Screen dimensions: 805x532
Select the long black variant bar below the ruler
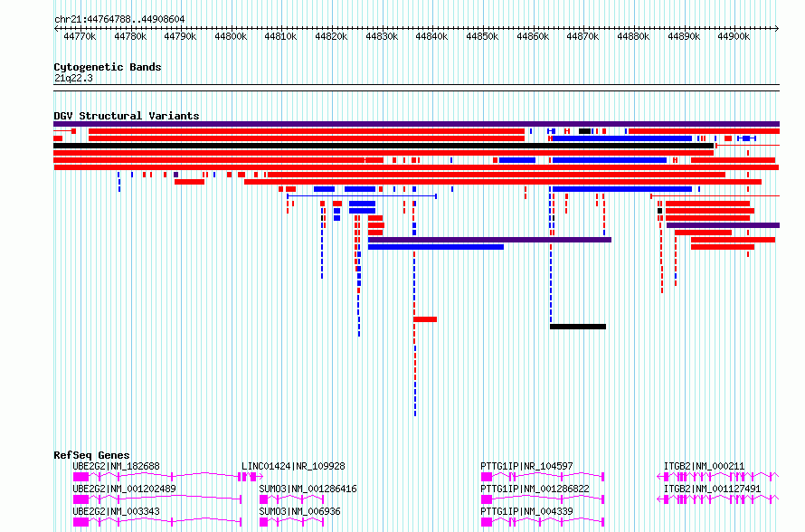point(384,146)
